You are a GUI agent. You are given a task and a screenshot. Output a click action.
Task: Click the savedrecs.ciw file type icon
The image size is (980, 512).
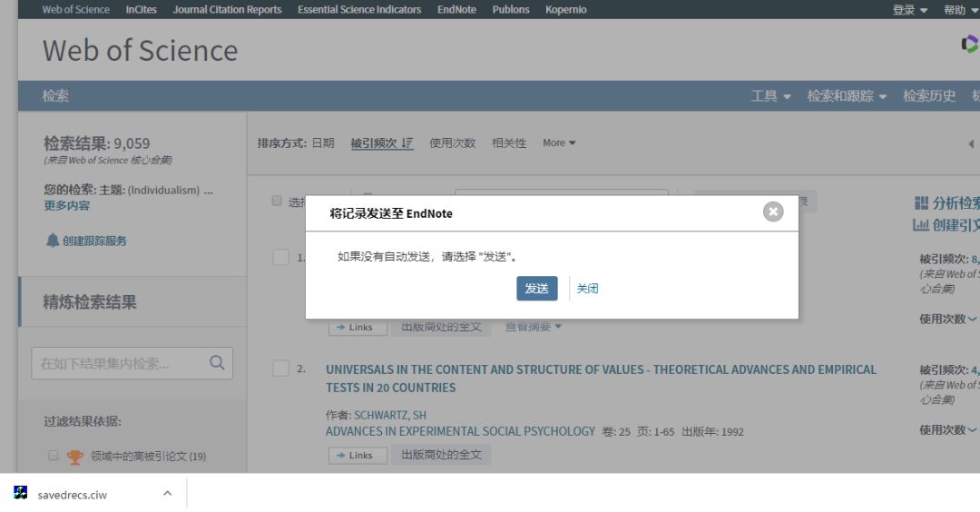tap(21, 493)
